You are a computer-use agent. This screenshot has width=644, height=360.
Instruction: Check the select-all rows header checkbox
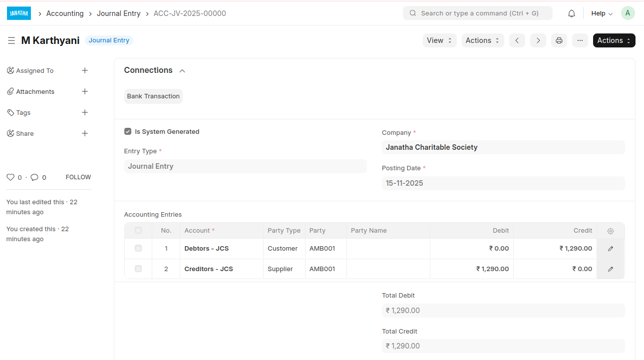tap(138, 230)
